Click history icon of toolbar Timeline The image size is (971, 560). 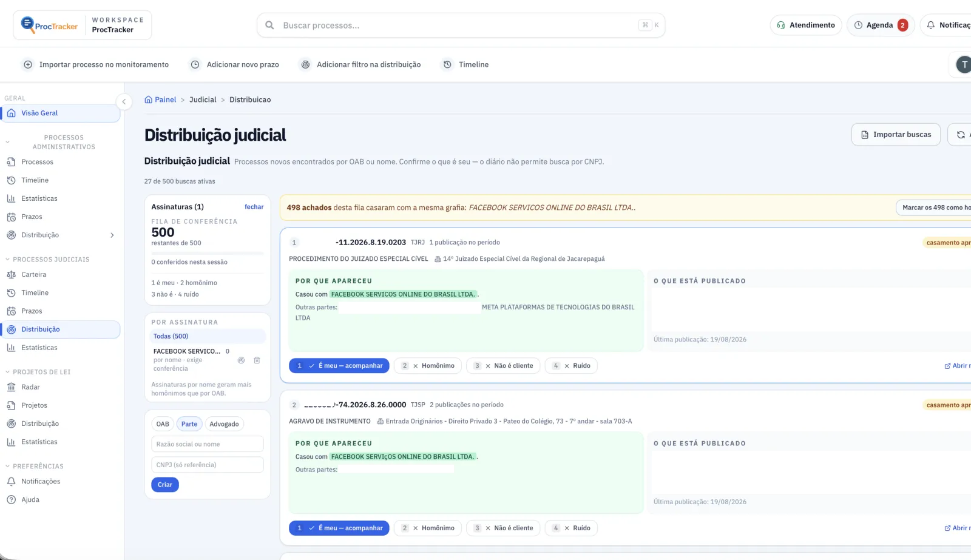point(447,64)
